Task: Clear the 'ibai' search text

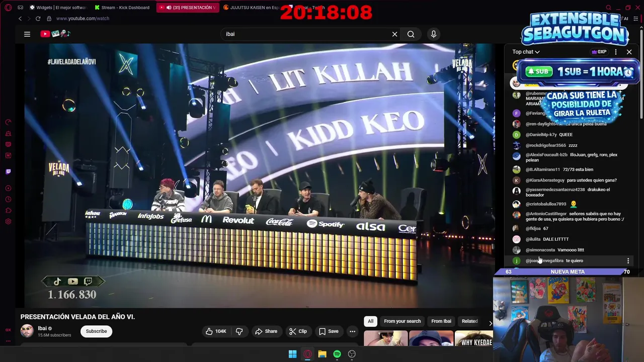Action: pyautogui.click(x=394, y=34)
